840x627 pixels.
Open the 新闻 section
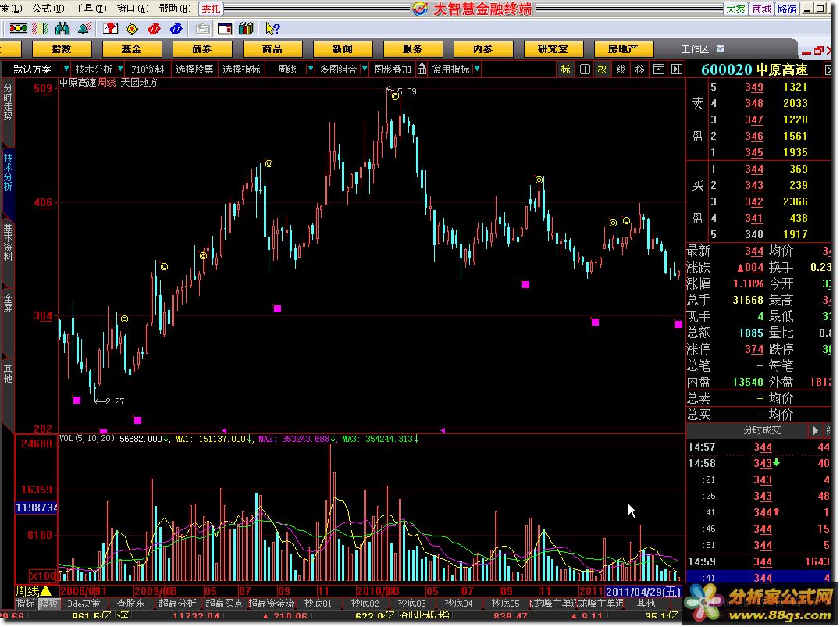click(342, 48)
